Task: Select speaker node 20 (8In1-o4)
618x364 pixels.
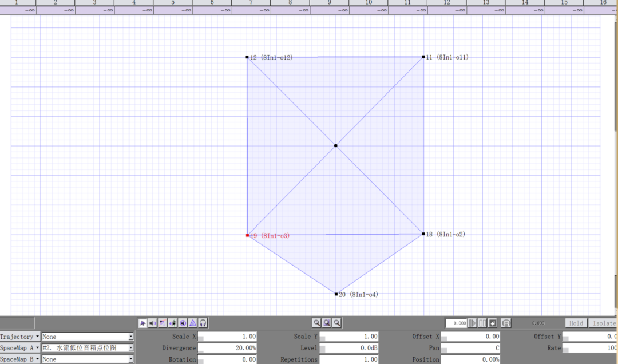Action: (x=336, y=294)
